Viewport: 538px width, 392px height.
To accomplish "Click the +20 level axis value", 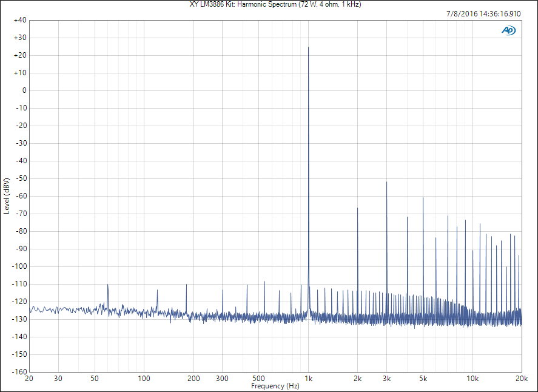I will [x=20, y=55].
